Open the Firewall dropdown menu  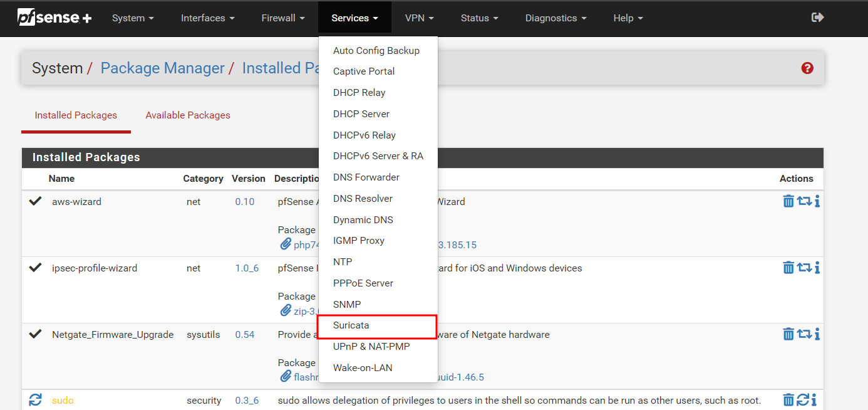283,18
